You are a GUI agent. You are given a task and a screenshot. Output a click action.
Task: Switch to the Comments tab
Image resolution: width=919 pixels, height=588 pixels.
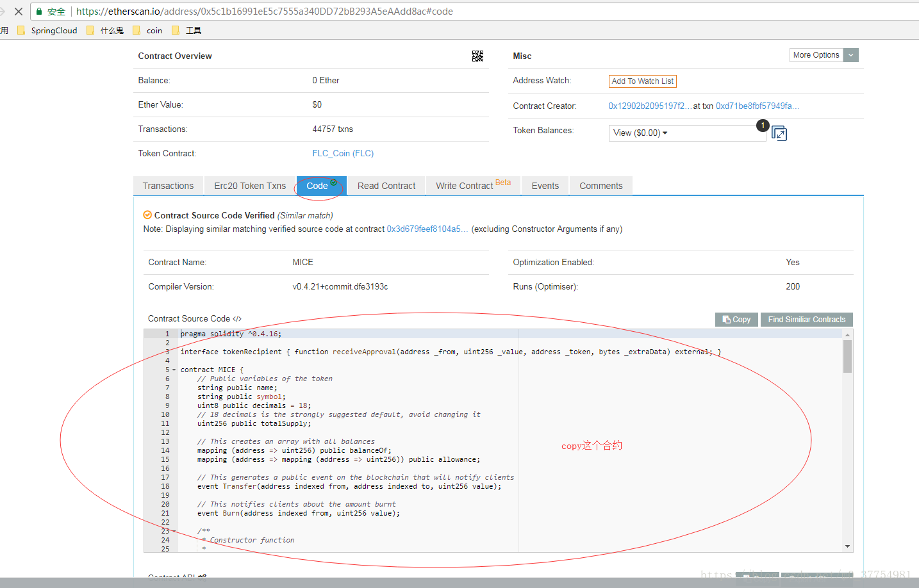(601, 186)
